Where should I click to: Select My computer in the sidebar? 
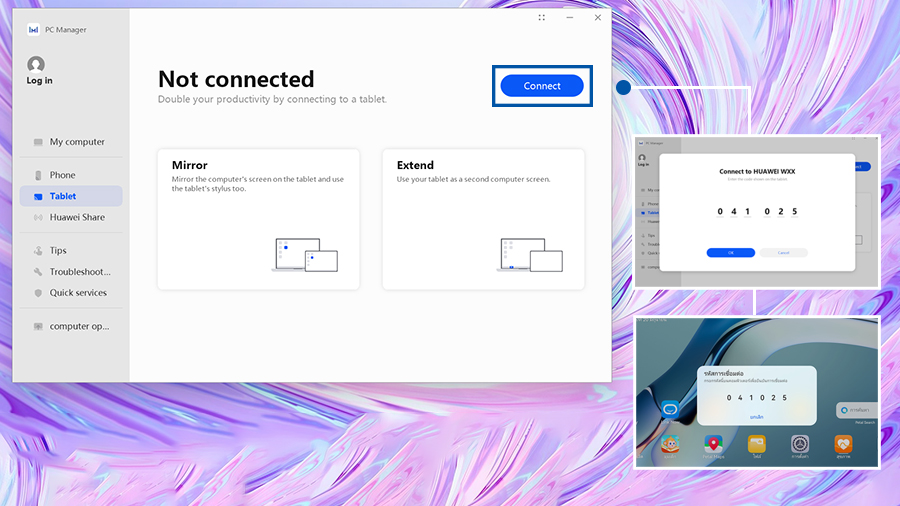[x=76, y=142]
